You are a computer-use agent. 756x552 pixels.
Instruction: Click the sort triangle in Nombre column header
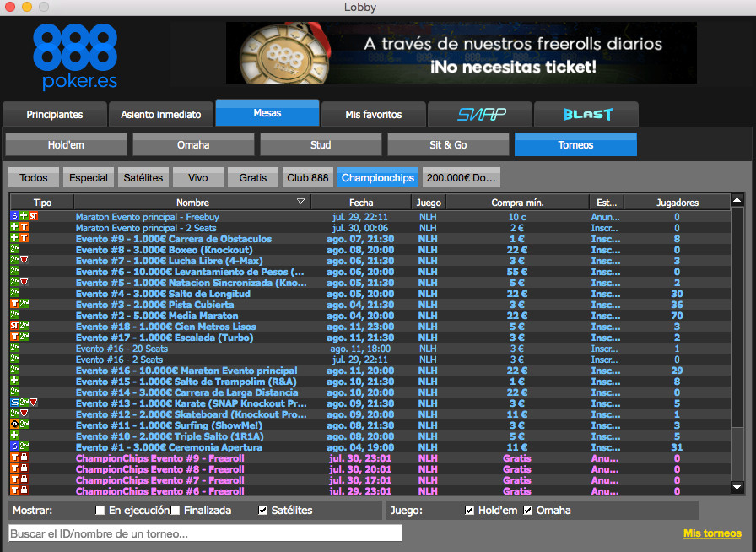pyautogui.click(x=301, y=201)
